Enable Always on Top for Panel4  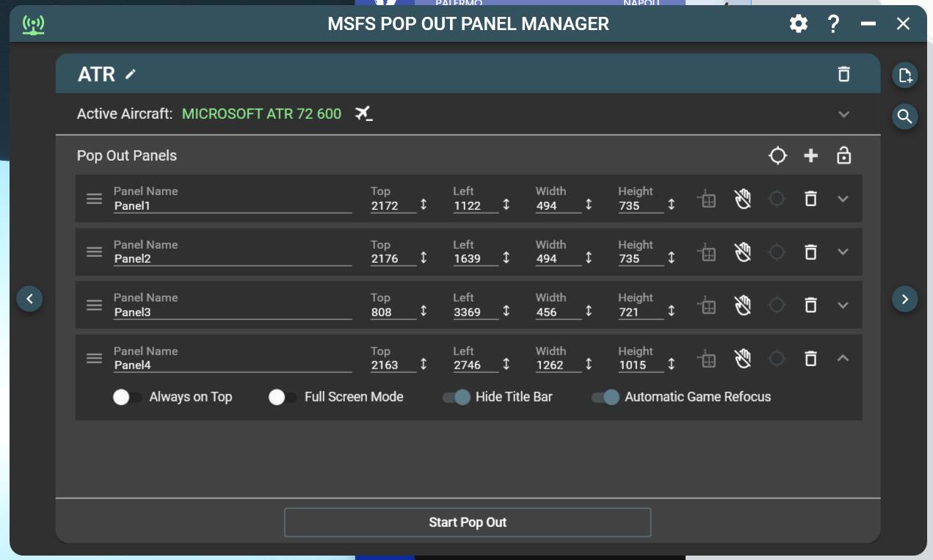(128, 397)
